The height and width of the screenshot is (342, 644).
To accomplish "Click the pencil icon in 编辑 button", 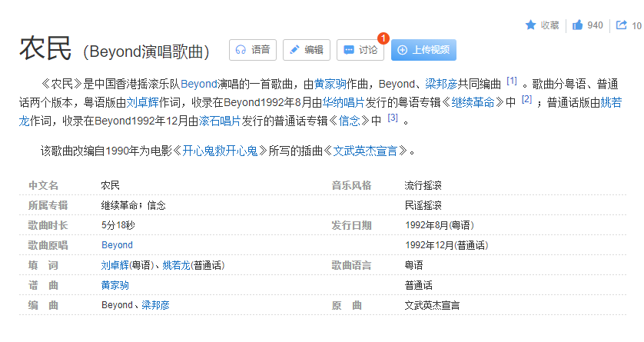I will pos(294,50).
